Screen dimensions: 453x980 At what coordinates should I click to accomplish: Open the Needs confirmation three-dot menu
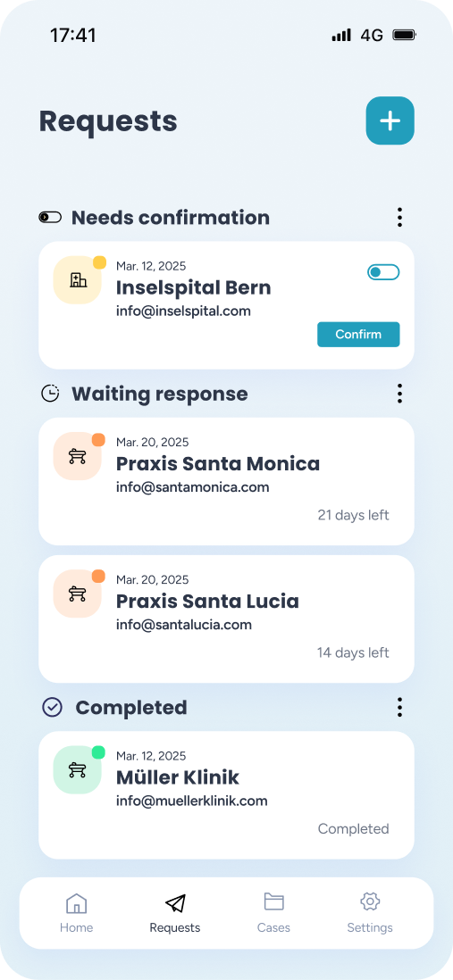point(399,218)
